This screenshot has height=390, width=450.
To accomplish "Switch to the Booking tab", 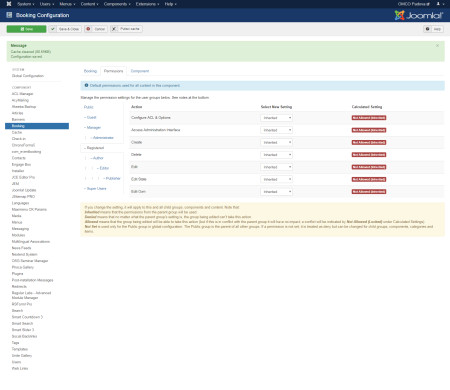I will click(x=90, y=71).
